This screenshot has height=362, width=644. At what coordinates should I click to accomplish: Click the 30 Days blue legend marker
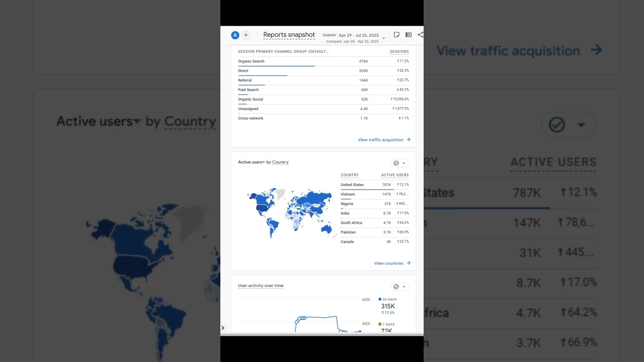pyautogui.click(x=380, y=299)
